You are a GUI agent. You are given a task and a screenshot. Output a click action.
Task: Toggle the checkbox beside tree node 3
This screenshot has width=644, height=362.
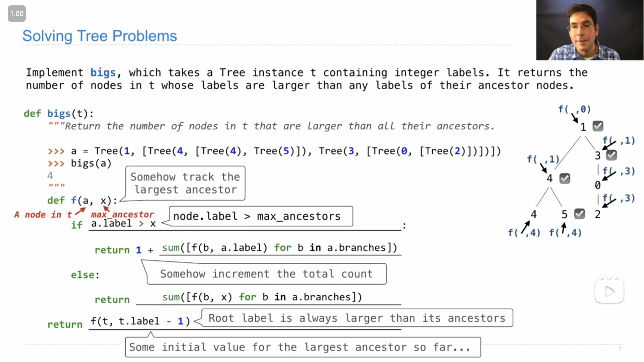611,155
